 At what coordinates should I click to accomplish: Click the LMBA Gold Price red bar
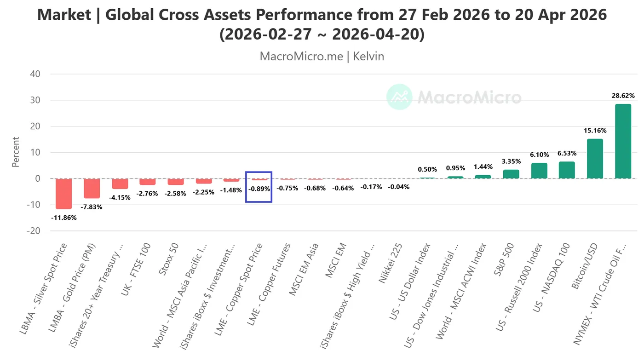[92, 188]
